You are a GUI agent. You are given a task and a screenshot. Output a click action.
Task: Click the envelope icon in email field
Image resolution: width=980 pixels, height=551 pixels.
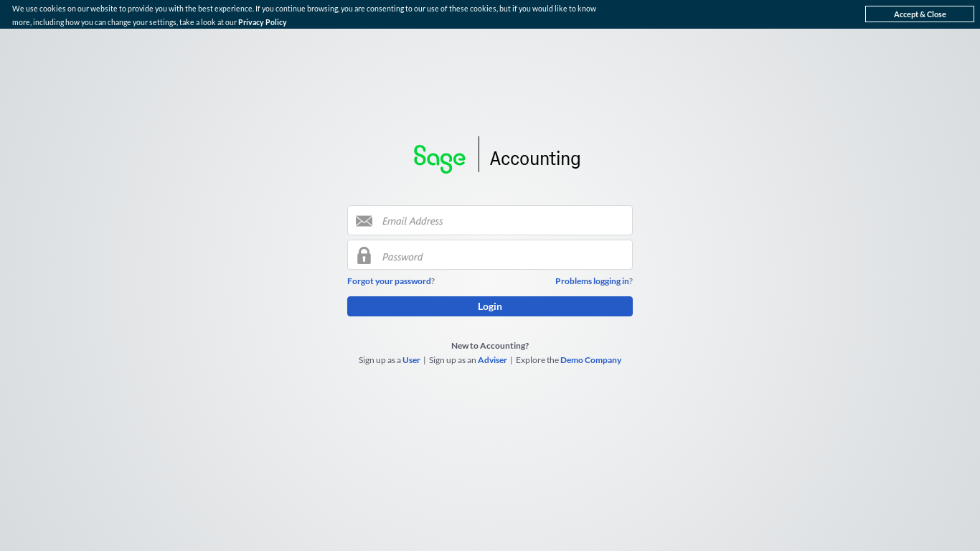coord(364,221)
